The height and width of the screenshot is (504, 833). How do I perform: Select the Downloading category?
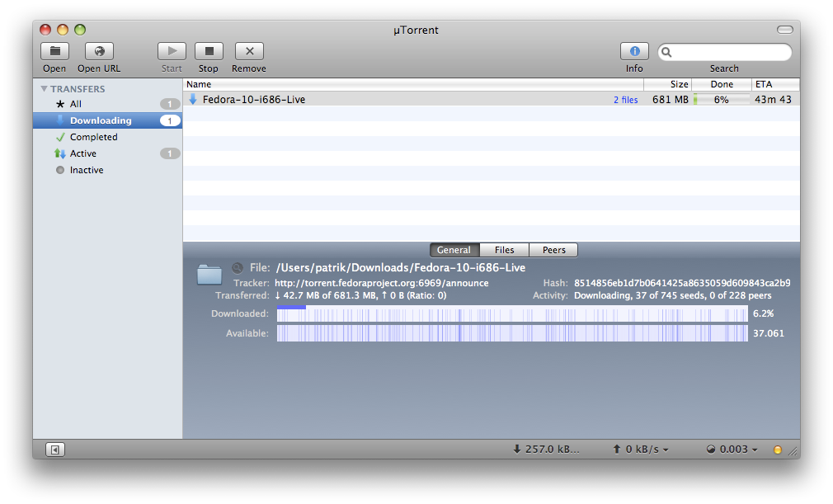point(107,120)
